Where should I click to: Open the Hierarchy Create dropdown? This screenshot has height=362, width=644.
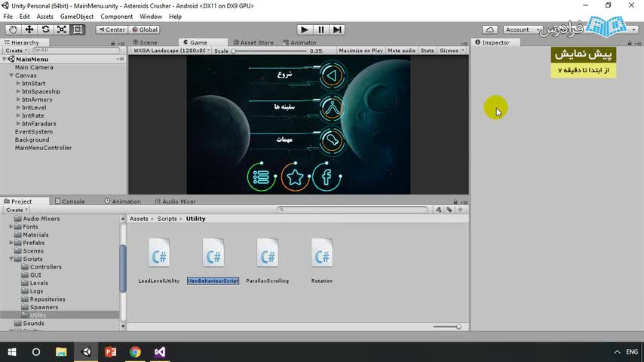(x=16, y=51)
